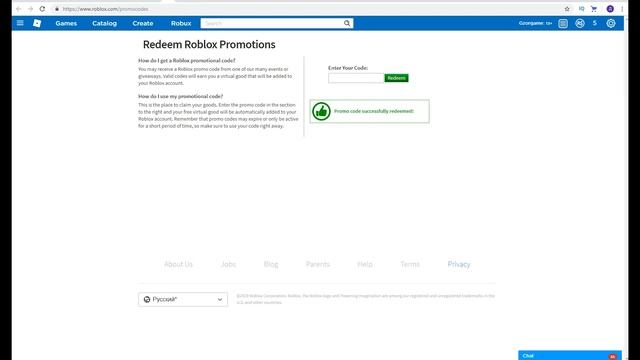Image resolution: width=640 pixels, height=360 pixels.
Task: Open the browser profile avatar
Action: (x=610, y=9)
